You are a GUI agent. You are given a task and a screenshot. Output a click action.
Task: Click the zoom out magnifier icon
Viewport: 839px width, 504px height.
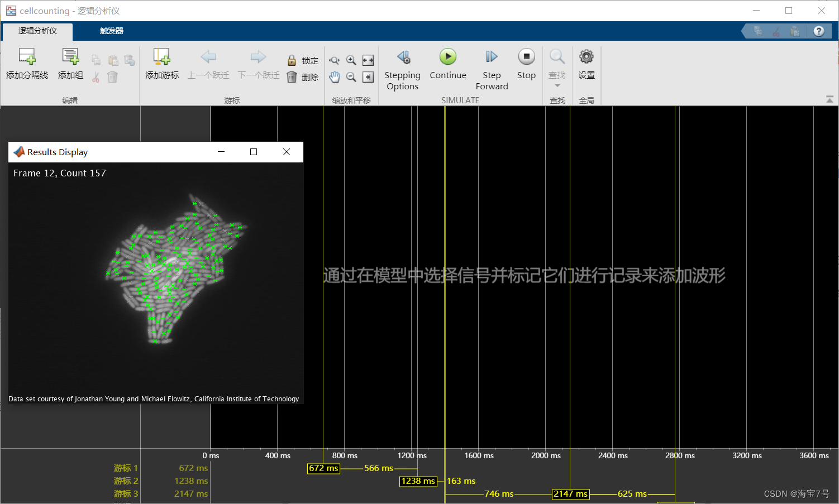[x=351, y=77]
